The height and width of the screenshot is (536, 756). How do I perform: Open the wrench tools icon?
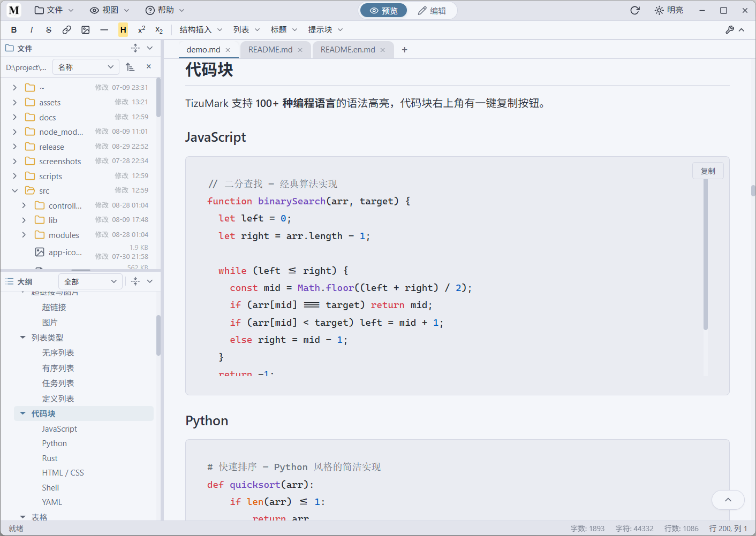729,30
